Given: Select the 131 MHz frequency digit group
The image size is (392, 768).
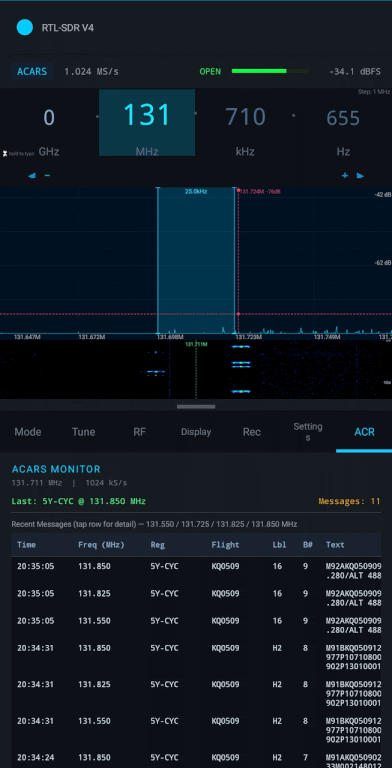Looking at the screenshot, I should 147,122.
